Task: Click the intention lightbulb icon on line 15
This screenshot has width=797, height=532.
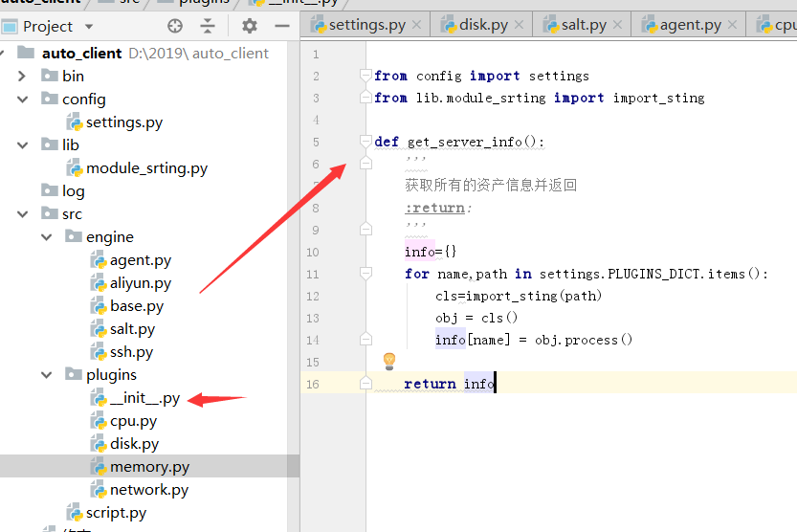Action: click(389, 361)
